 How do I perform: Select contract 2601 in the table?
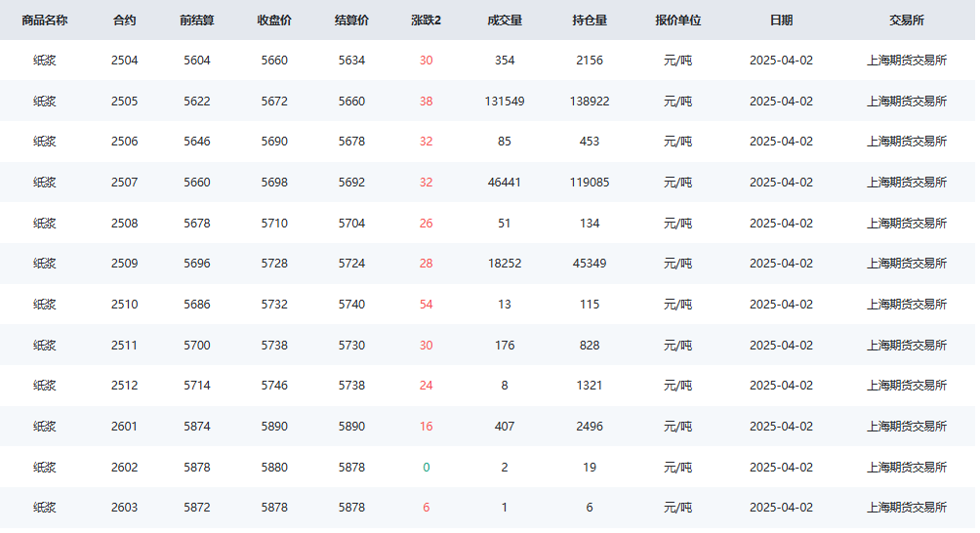(124, 427)
